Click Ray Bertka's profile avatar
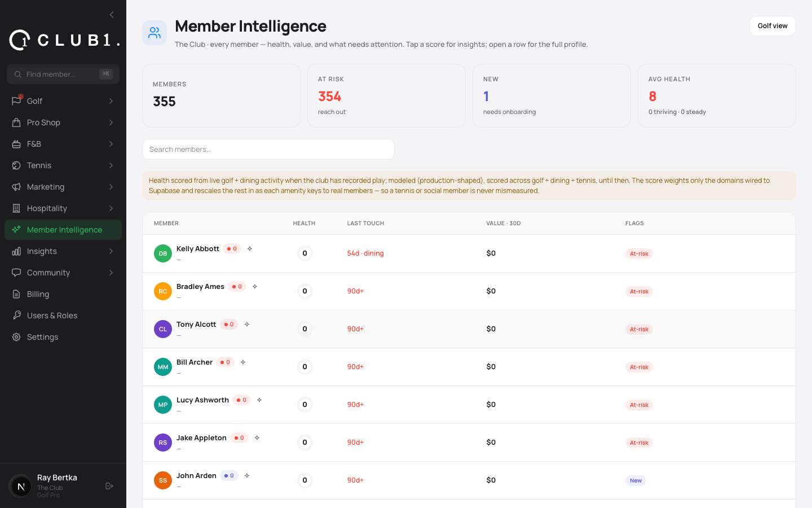Image resolution: width=812 pixels, height=508 pixels. pyautogui.click(x=21, y=486)
